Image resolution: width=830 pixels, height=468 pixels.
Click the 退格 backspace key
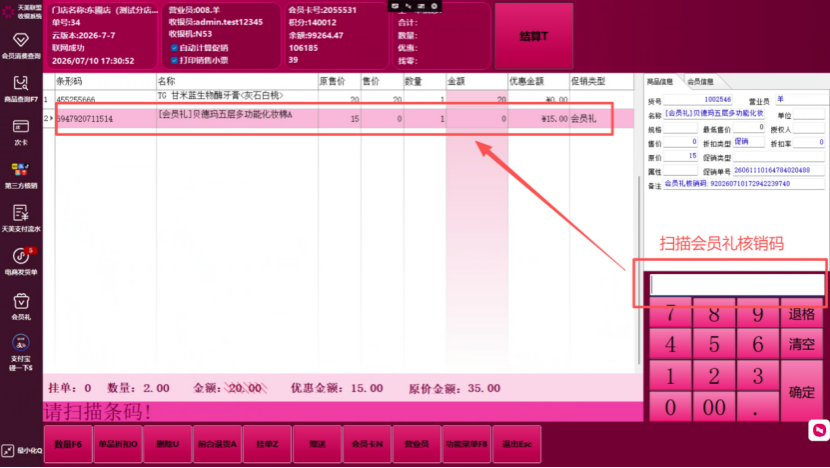click(801, 314)
